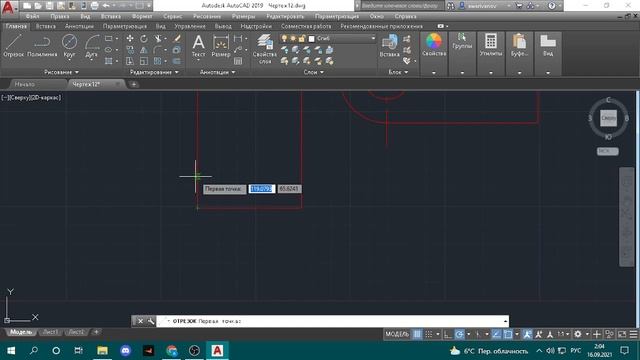
Task: Open the Текст (Text) tool
Action: pos(198,45)
